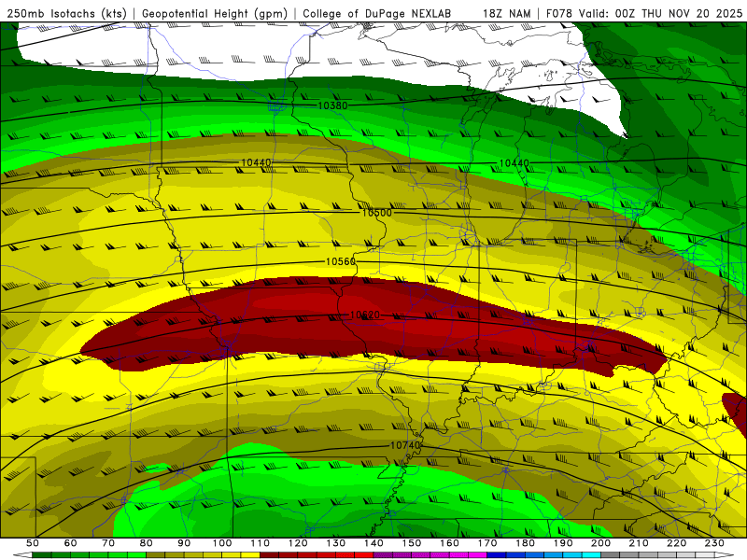
Task: Click the 110 kts color scale label
Action: pyautogui.click(x=261, y=543)
